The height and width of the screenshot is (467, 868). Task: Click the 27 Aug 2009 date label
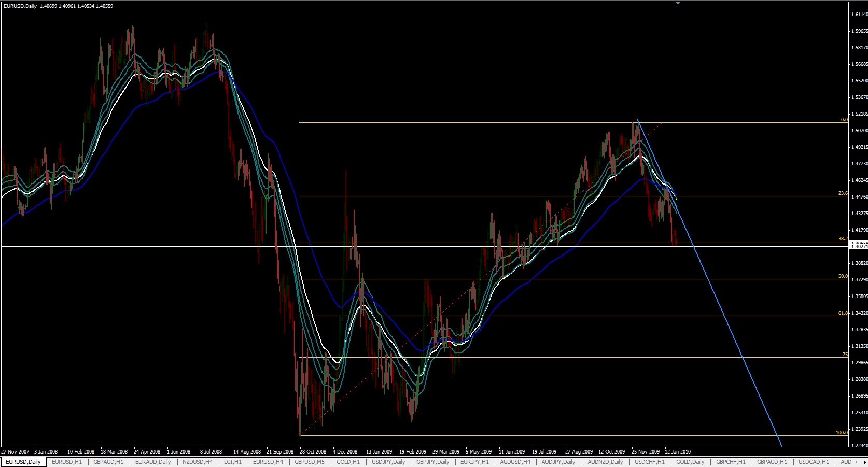click(x=579, y=451)
